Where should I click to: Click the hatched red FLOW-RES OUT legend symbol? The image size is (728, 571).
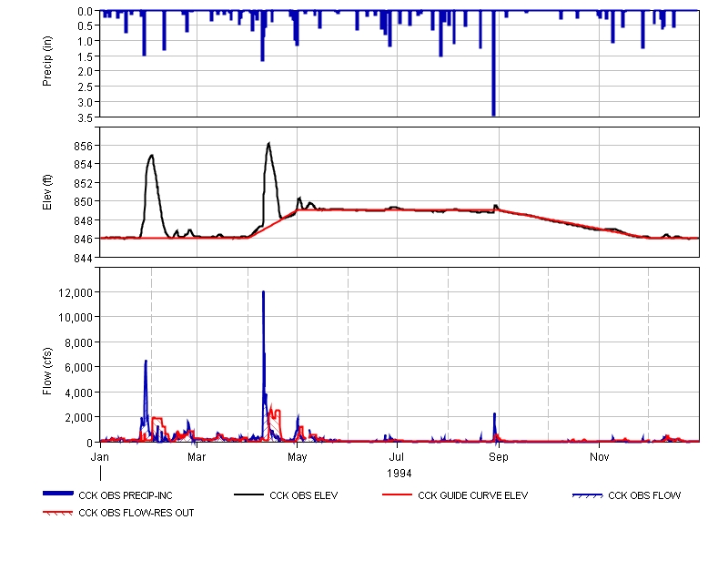[x=59, y=513]
